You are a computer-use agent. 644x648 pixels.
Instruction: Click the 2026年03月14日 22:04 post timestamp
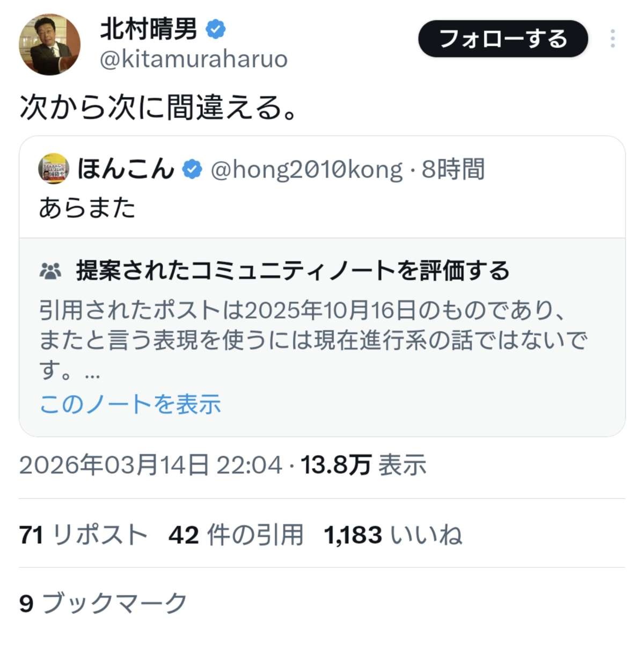(151, 465)
